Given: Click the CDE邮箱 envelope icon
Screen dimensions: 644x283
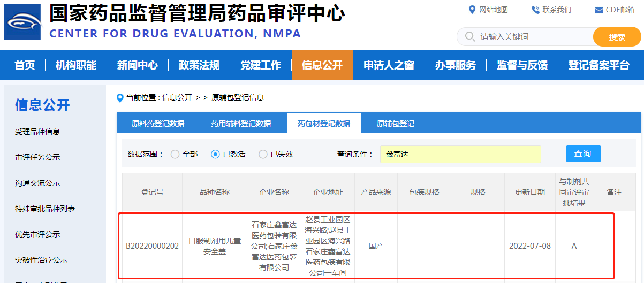Looking at the screenshot, I should coord(599,10).
